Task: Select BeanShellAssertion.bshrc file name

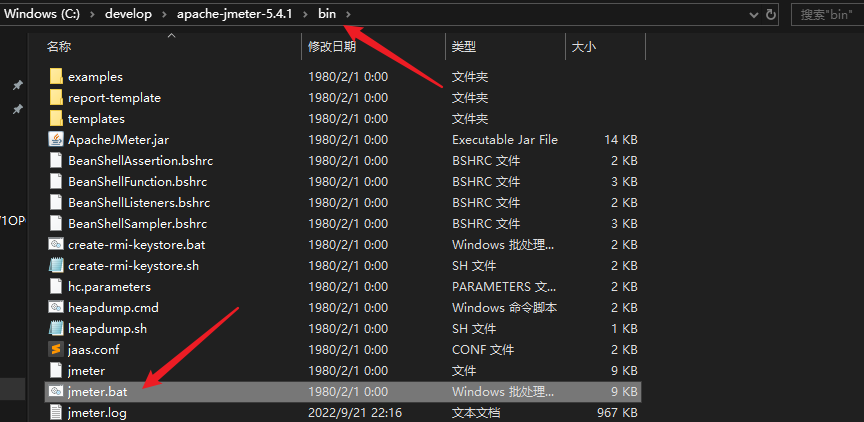Action: pyautogui.click(x=141, y=161)
